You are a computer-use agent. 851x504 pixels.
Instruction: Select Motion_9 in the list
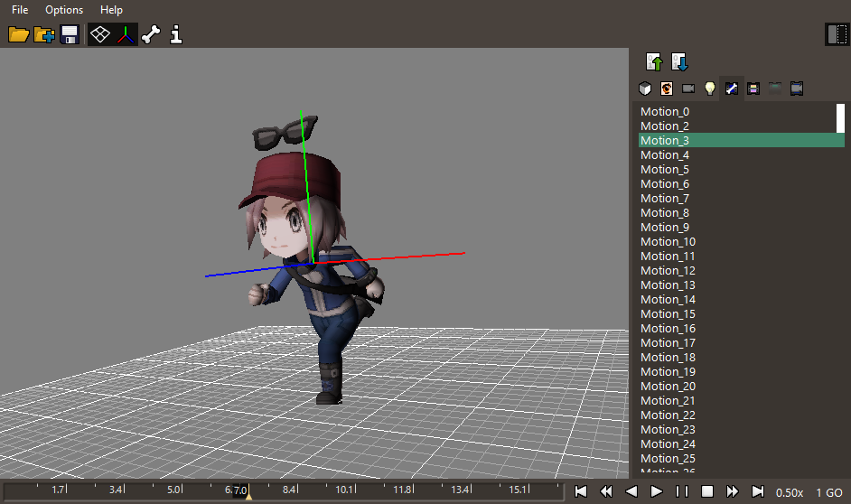coord(742,228)
